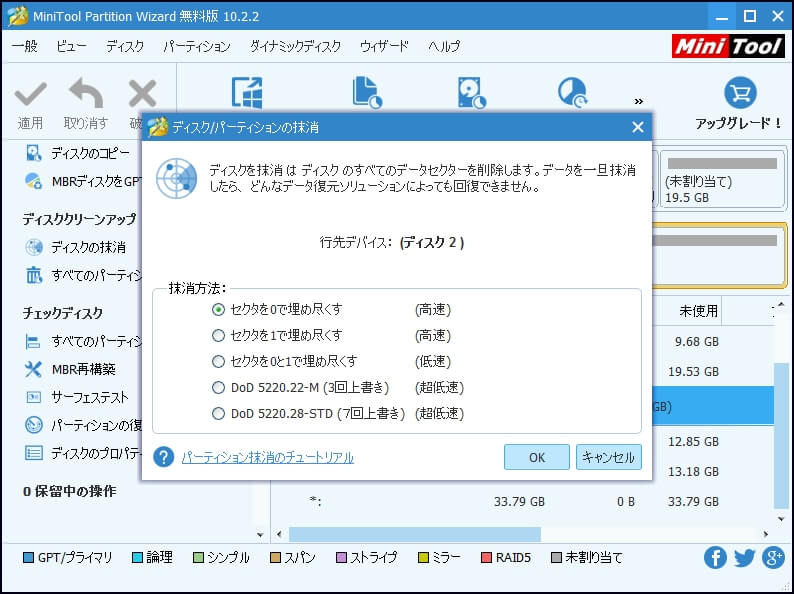Open Migrate OS toolbar icon with Windows logo
794x594 pixels.
click(x=247, y=93)
